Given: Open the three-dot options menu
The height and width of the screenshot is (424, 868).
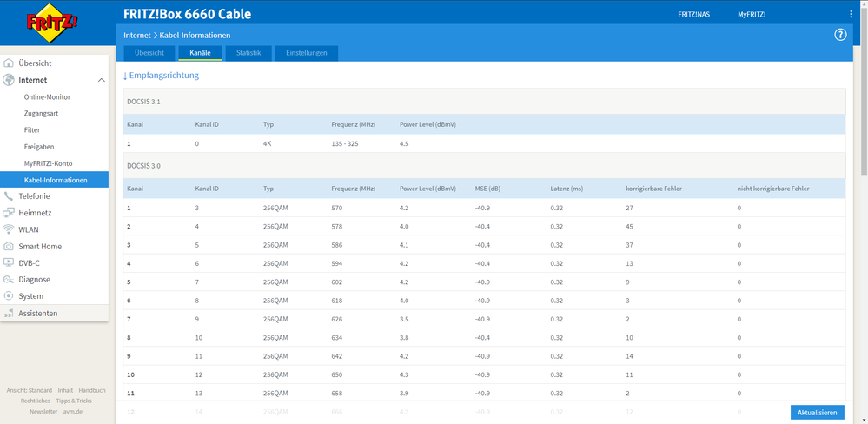Looking at the screenshot, I should 851,15.
